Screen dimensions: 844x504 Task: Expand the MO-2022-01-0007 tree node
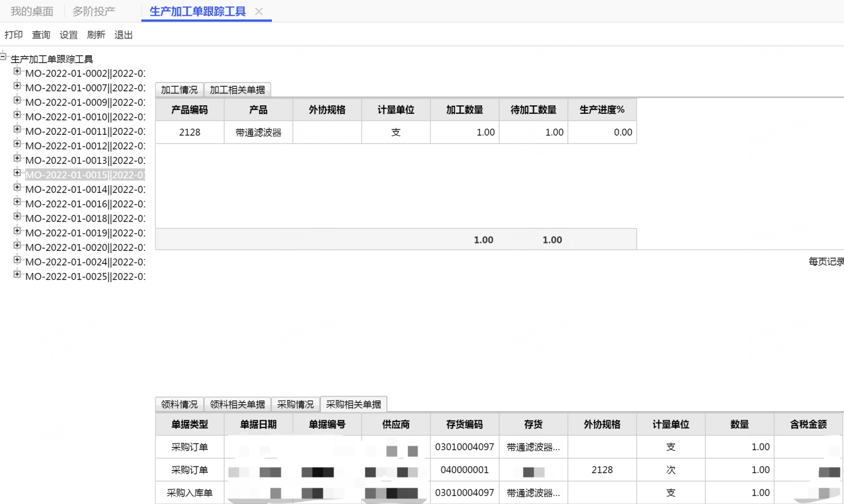point(17,86)
